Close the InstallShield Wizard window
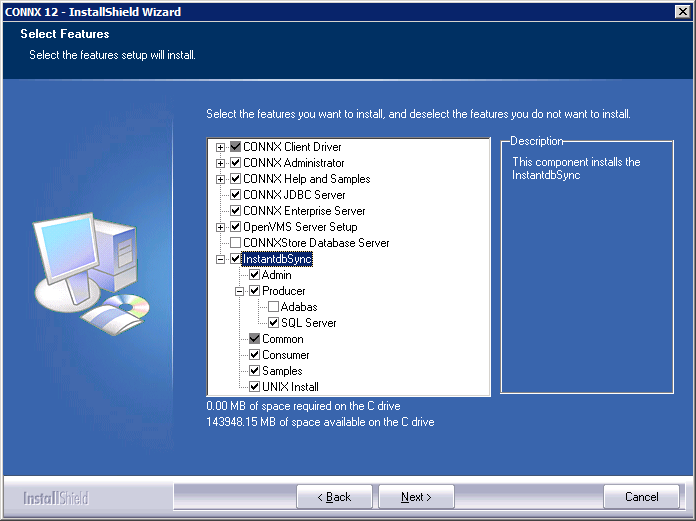 [x=682, y=12]
